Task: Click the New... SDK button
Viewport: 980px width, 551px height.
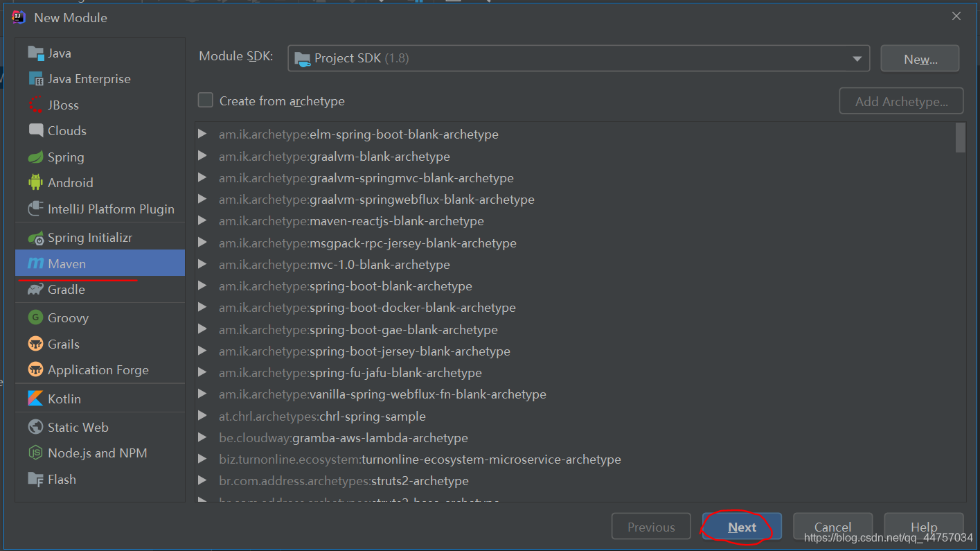Action: point(920,59)
